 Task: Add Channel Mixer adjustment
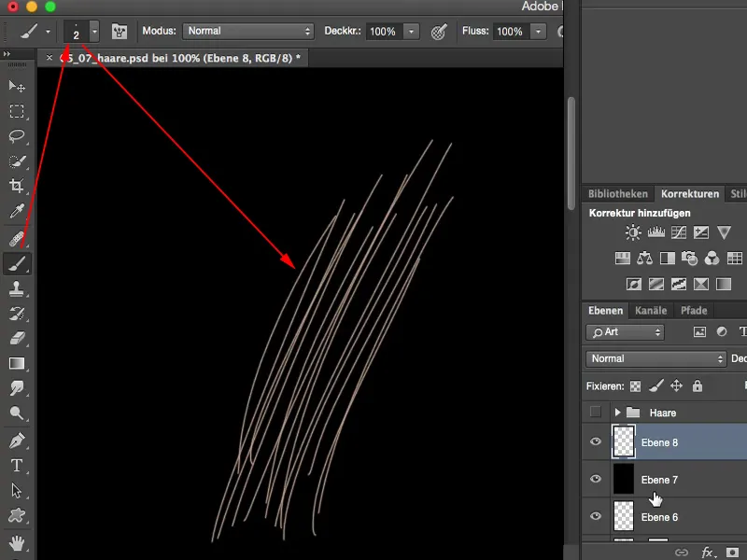(712, 259)
